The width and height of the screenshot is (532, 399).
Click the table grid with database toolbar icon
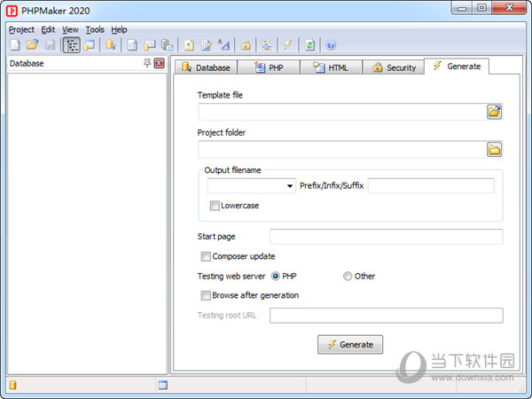pyautogui.click(x=149, y=45)
